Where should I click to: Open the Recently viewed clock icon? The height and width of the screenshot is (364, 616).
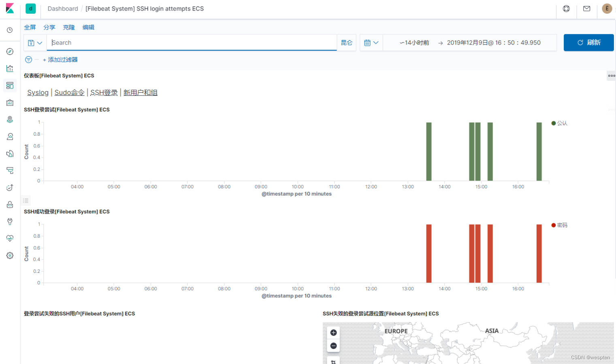click(x=10, y=30)
